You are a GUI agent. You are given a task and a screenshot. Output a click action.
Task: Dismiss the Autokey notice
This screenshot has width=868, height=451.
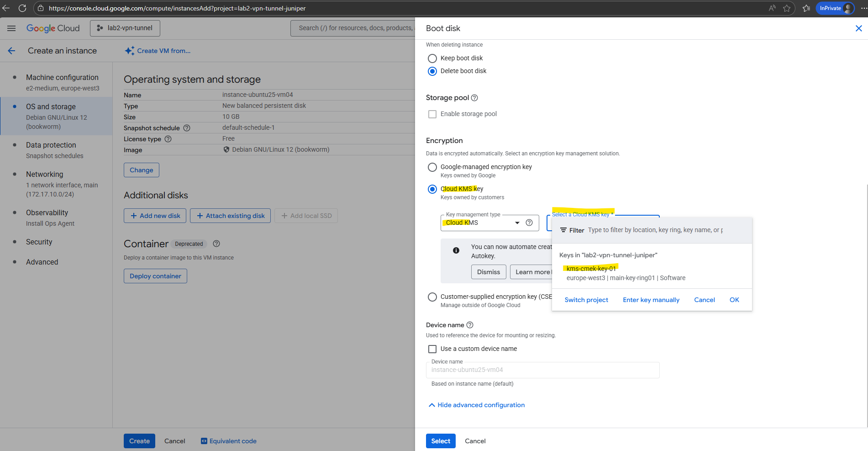click(489, 272)
